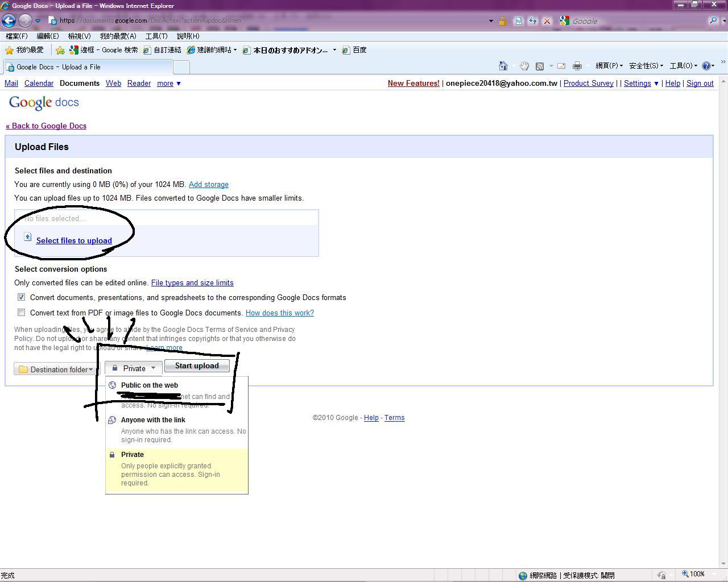The width and height of the screenshot is (728, 582).
Task: Click the Add storage link
Action: [209, 184]
